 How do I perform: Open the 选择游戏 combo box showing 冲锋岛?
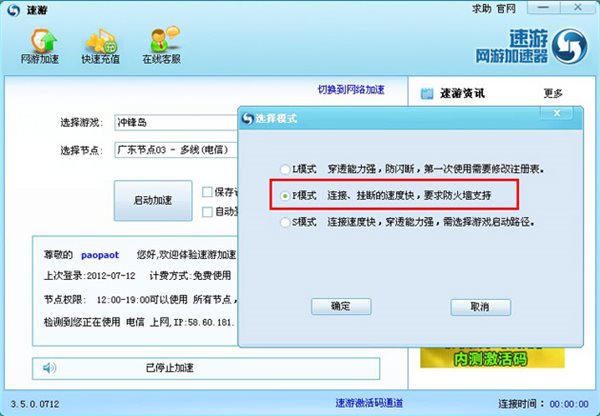tap(176, 122)
